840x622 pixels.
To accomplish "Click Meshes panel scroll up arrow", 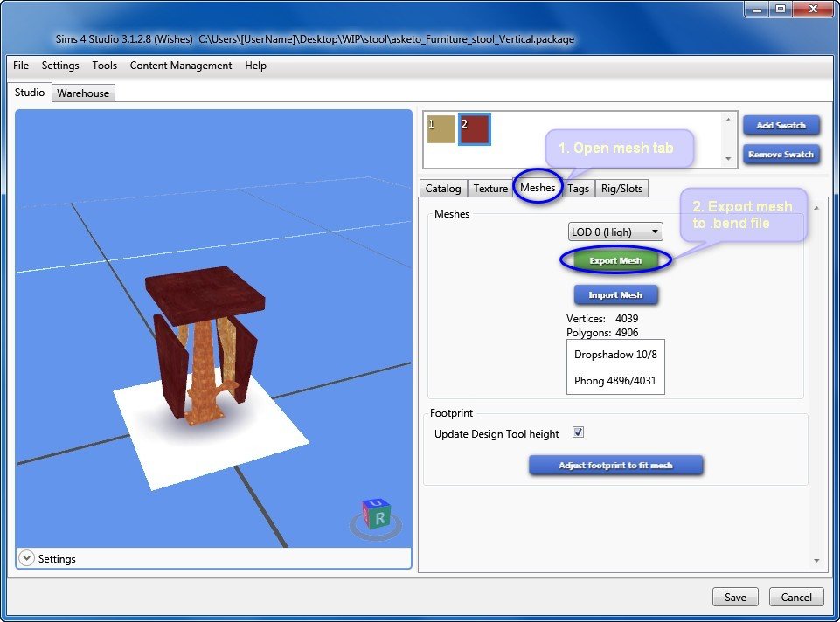I will [816, 208].
